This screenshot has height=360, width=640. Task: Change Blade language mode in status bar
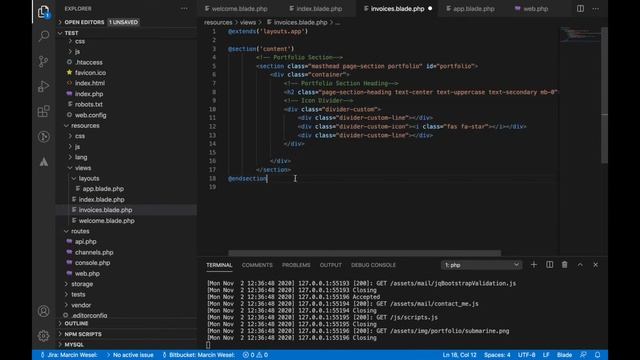pos(564,355)
